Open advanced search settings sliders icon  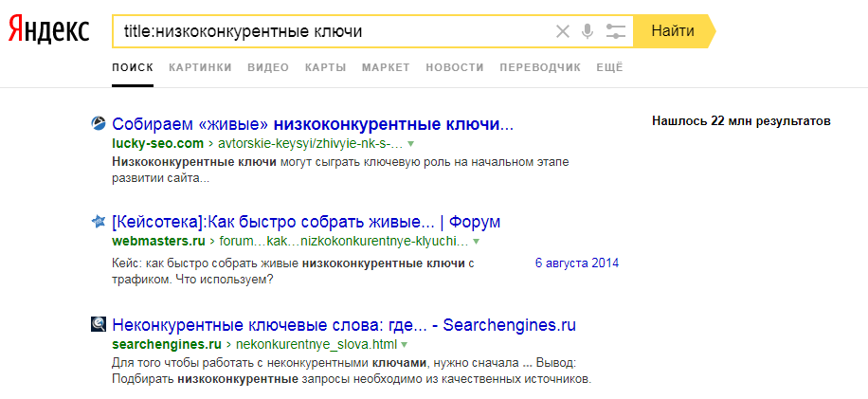(615, 31)
